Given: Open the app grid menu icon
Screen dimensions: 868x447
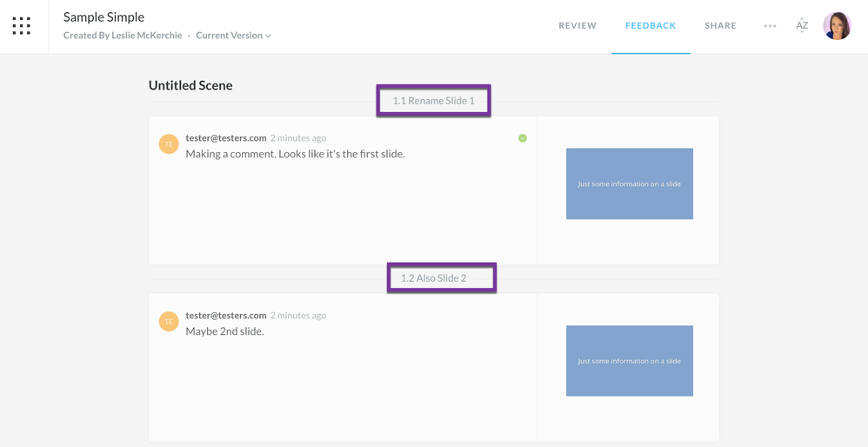Looking at the screenshot, I should click(x=22, y=26).
